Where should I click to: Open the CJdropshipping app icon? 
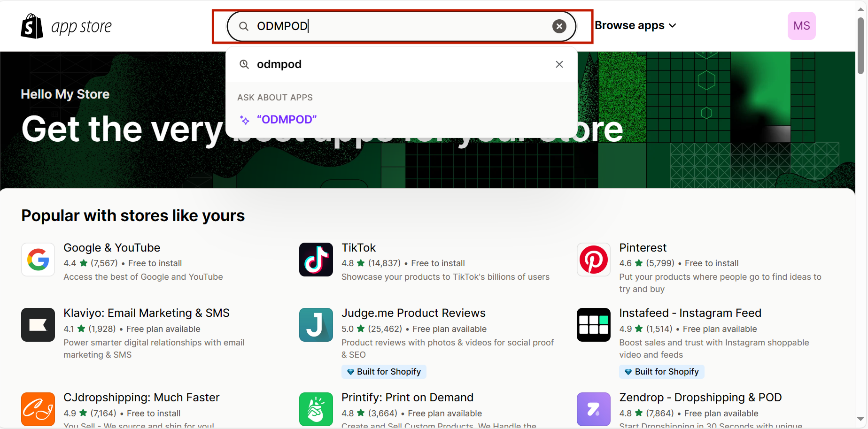pos(38,409)
